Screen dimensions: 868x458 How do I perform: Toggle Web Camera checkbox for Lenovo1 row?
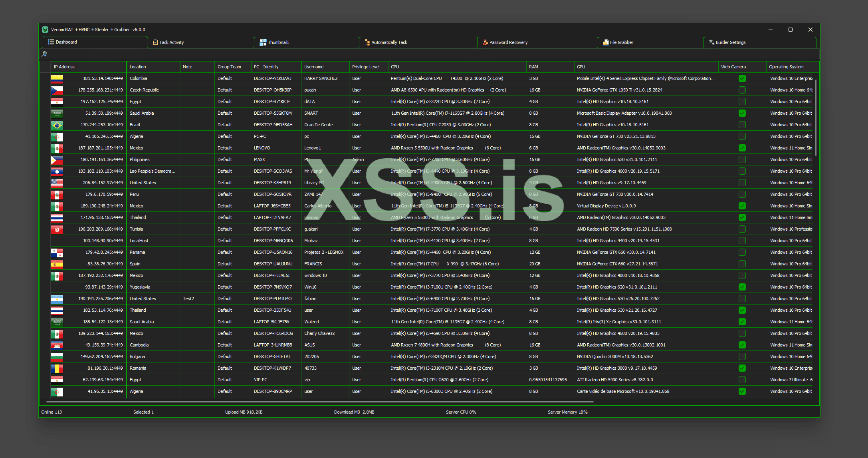742,148
